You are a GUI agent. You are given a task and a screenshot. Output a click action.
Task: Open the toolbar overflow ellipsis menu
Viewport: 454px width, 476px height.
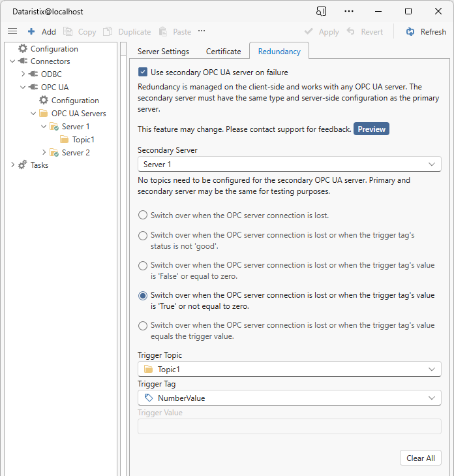tap(202, 31)
